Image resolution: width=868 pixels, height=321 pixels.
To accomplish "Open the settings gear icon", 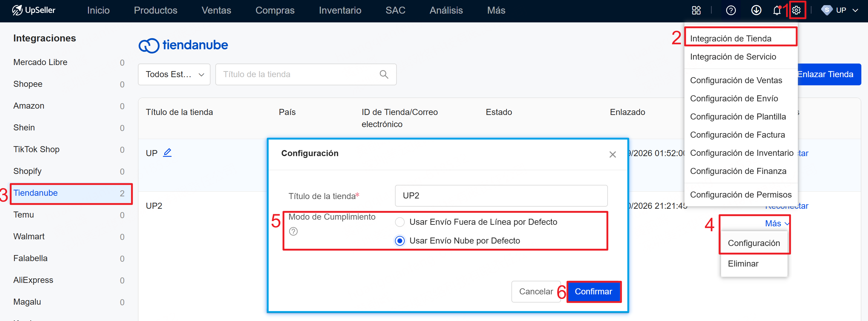I will [796, 11].
